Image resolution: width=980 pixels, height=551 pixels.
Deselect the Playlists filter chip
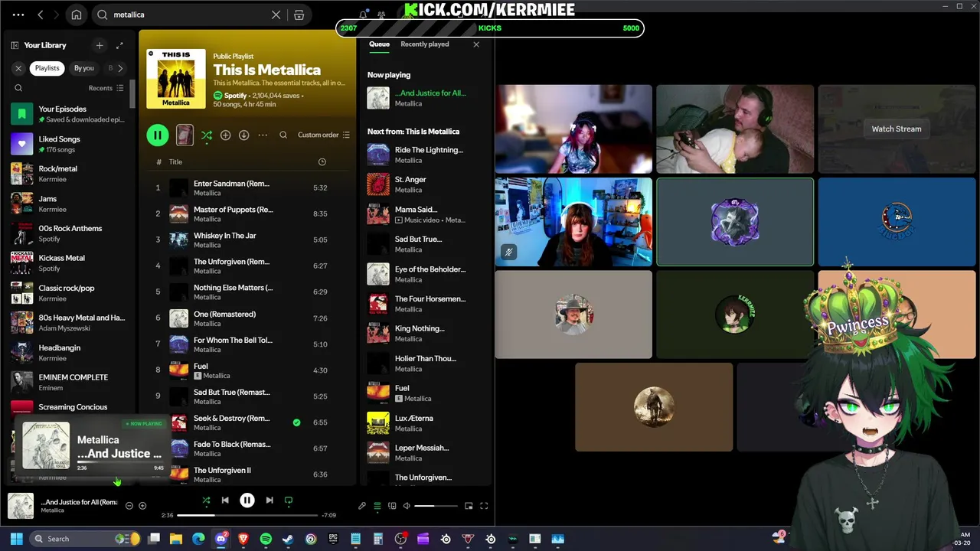47,68
